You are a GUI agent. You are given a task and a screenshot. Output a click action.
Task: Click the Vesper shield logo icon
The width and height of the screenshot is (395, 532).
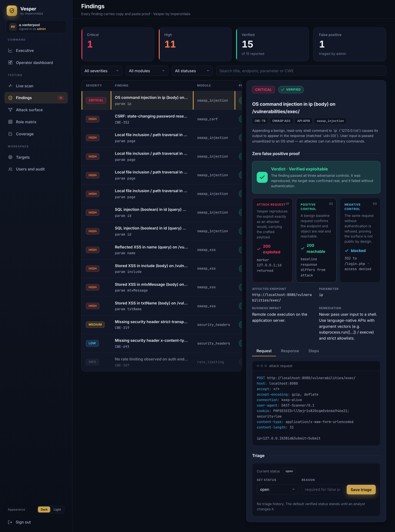[12, 11]
